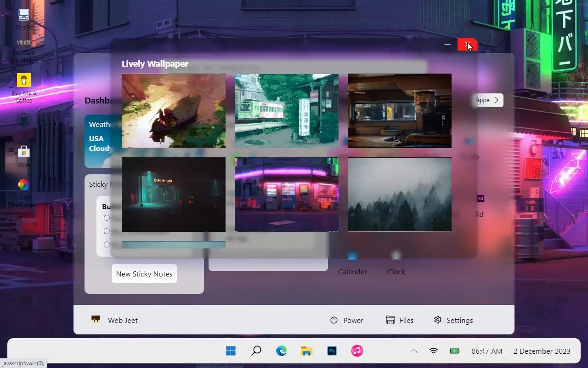
Task: Select the neon vending machine shop wallpaper
Action: (x=287, y=195)
